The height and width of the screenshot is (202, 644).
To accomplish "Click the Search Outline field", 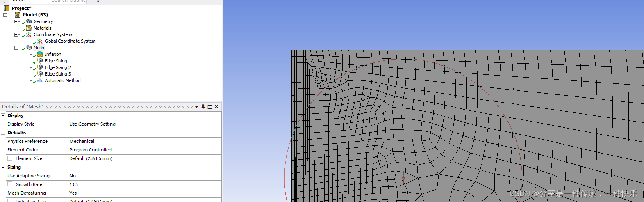I will 68,1.
